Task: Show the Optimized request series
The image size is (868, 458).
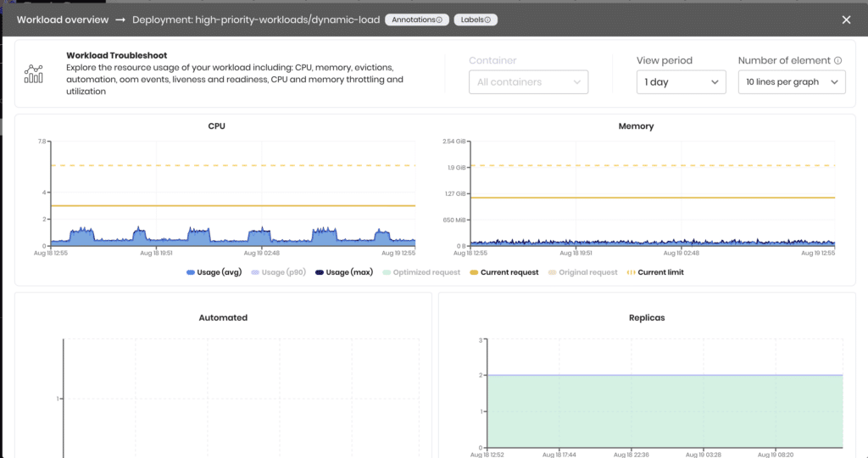Action: tap(421, 272)
